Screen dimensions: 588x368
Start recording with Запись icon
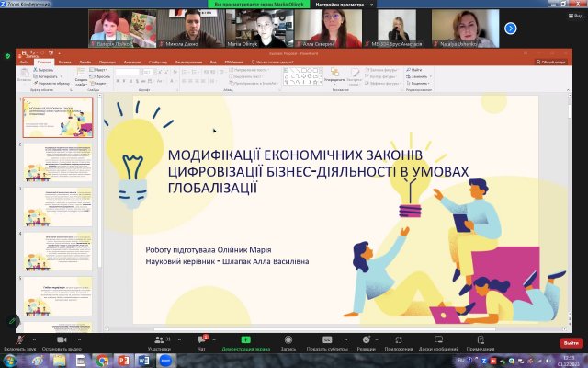tap(288, 340)
